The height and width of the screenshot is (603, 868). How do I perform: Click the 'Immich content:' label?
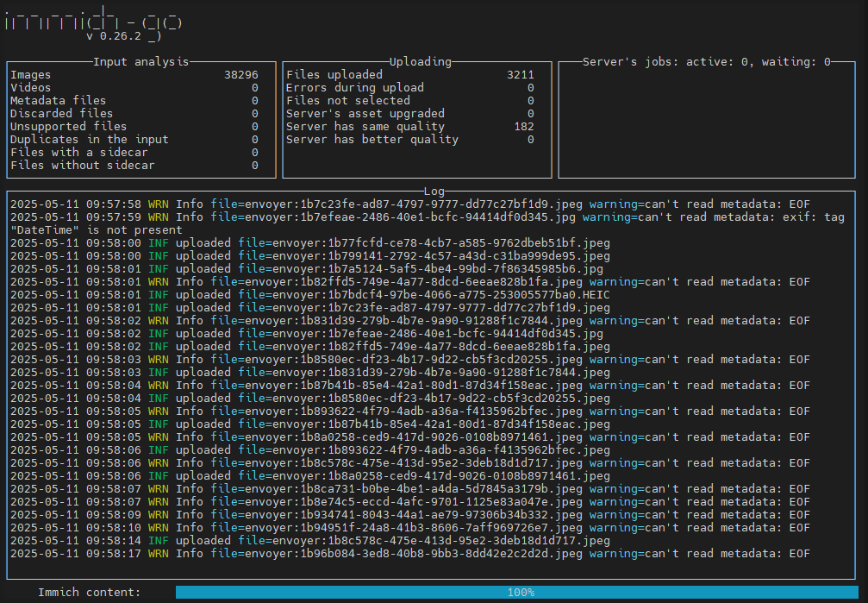[89, 593]
